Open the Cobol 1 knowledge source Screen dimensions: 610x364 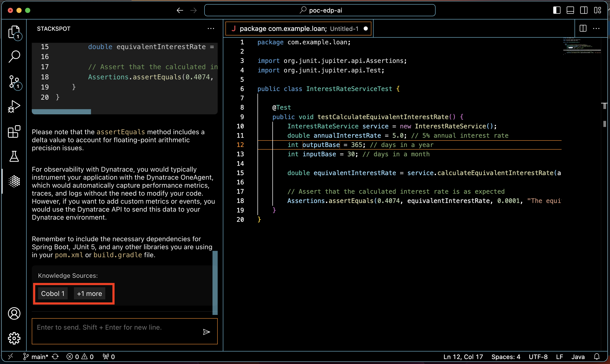(53, 293)
